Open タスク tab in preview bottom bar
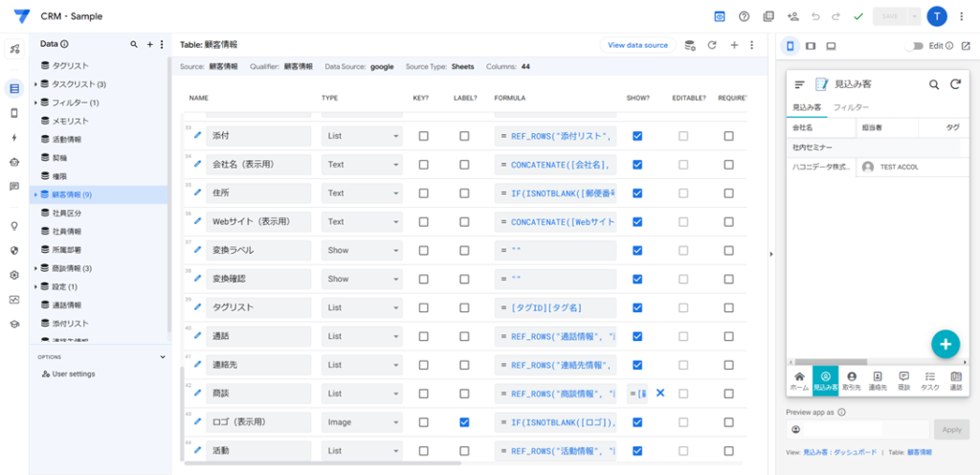 [929, 380]
